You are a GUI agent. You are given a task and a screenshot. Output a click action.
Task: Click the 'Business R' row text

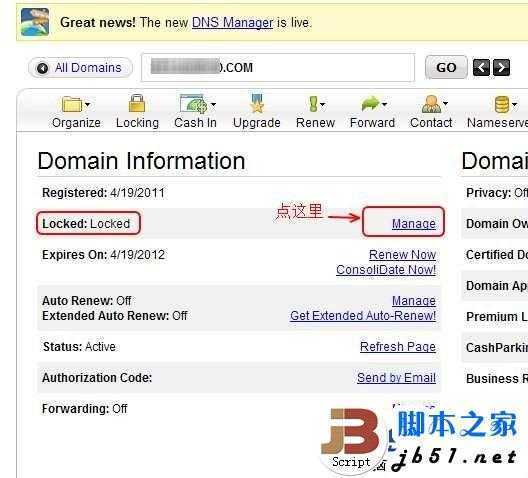497,379
